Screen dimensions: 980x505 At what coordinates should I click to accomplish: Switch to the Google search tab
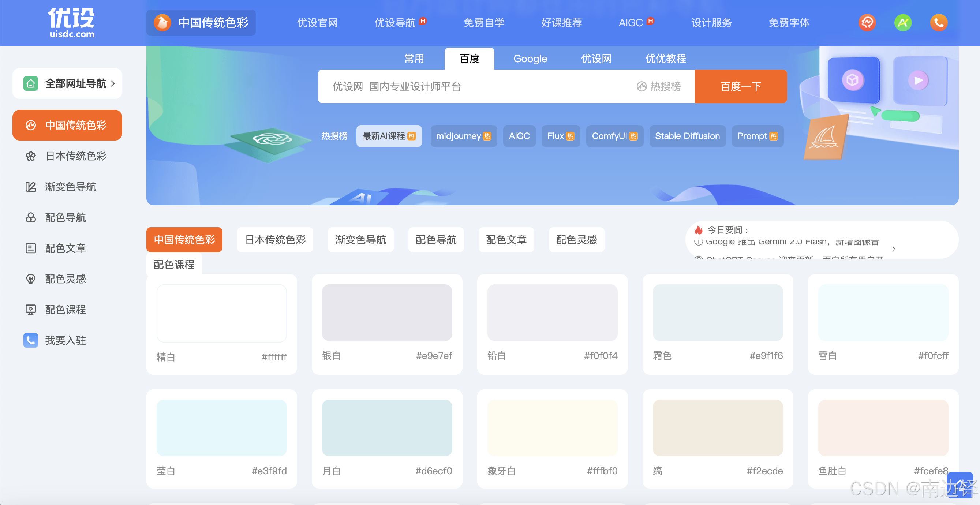click(530, 59)
